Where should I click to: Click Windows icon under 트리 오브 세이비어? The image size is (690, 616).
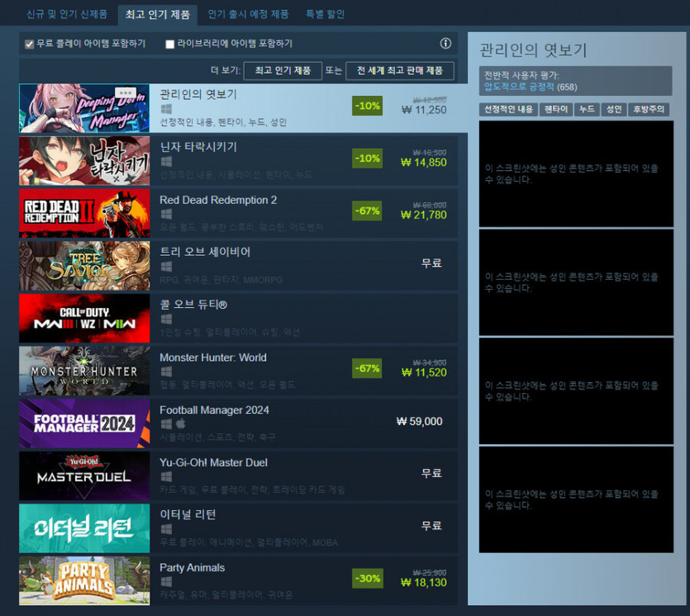pos(166,267)
